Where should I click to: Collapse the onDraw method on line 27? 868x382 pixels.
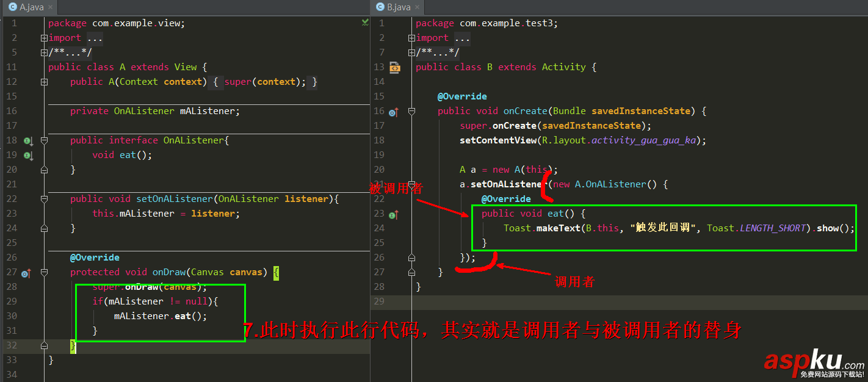coord(44,272)
